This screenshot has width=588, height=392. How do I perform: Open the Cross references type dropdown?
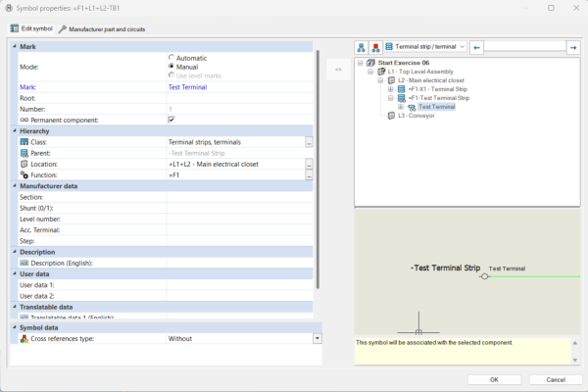(318, 338)
